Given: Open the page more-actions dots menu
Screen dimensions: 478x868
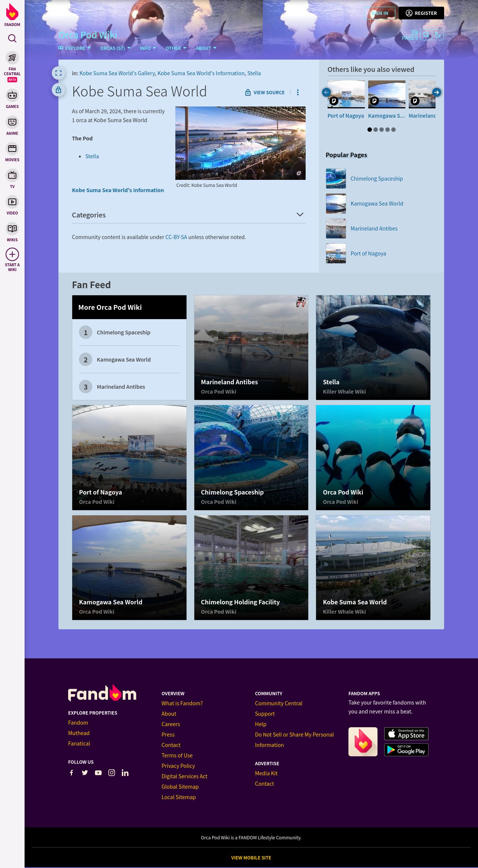Looking at the screenshot, I should pos(298,92).
